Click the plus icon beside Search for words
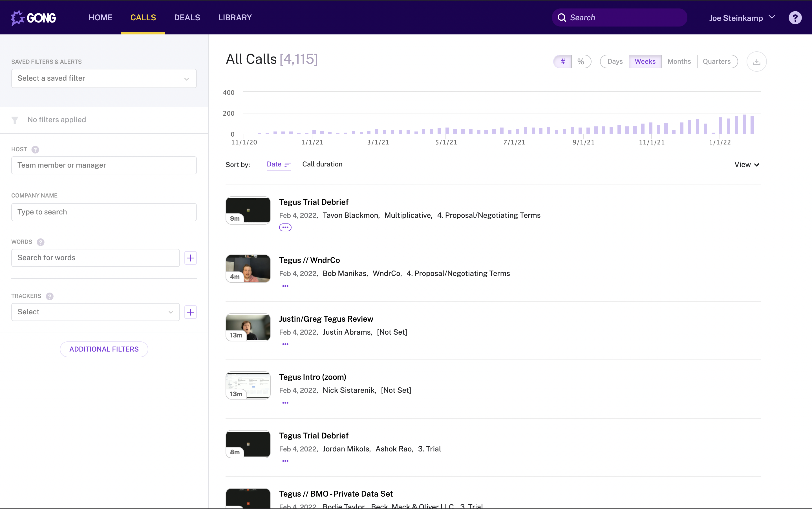Viewport: 812px width, 509px height. [190, 258]
